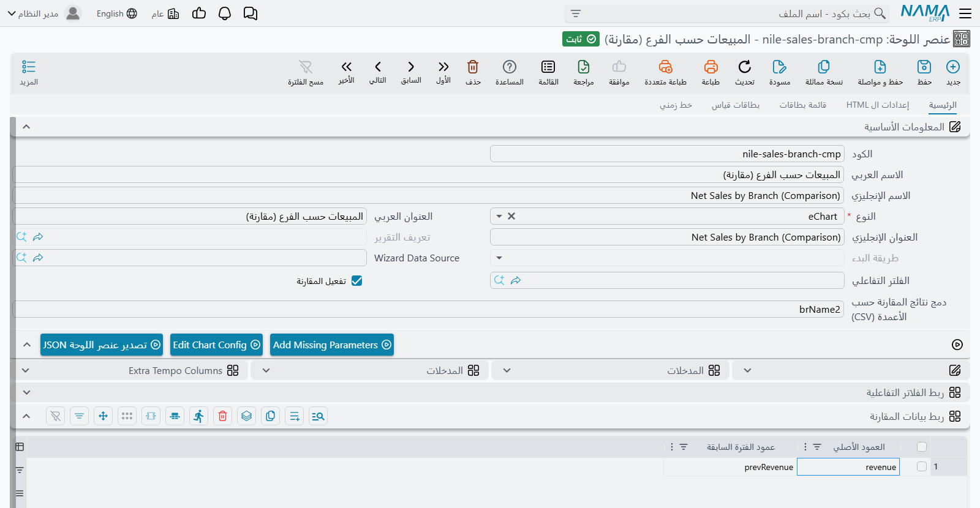
Task: Click the running person icon in grid toolbar
Action: tap(198, 416)
